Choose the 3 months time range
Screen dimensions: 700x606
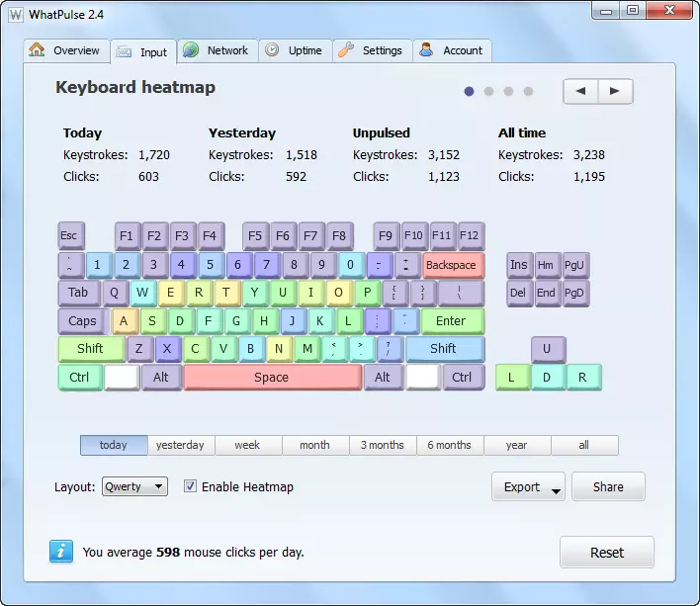[383, 445]
